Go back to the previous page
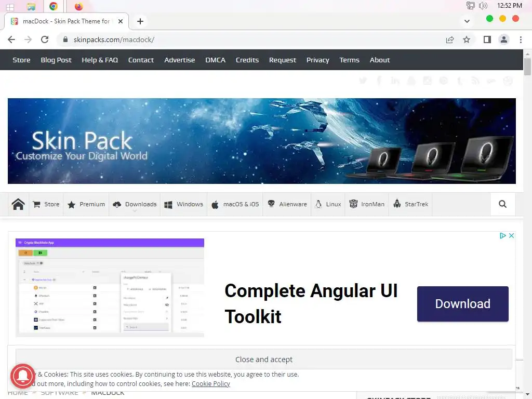Viewport: 532px width, 399px height. tap(11, 39)
